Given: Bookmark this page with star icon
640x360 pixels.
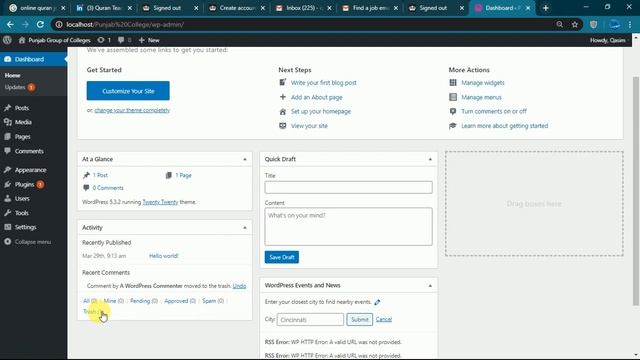Looking at the screenshot, I should [x=575, y=24].
